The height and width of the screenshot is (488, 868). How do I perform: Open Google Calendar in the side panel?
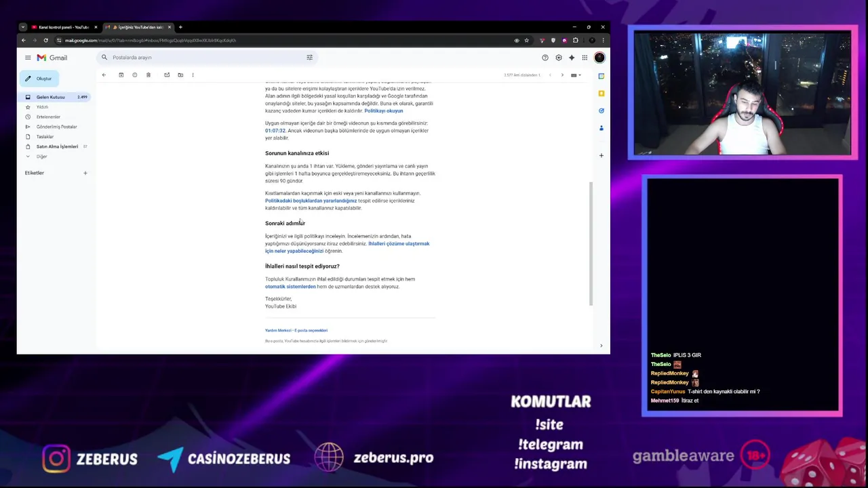601,76
